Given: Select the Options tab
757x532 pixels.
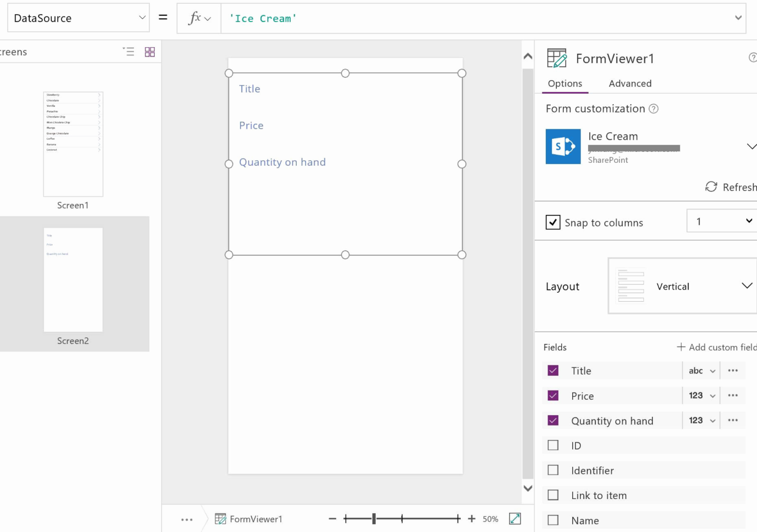Looking at the screenshot, I should pos(564,83).
